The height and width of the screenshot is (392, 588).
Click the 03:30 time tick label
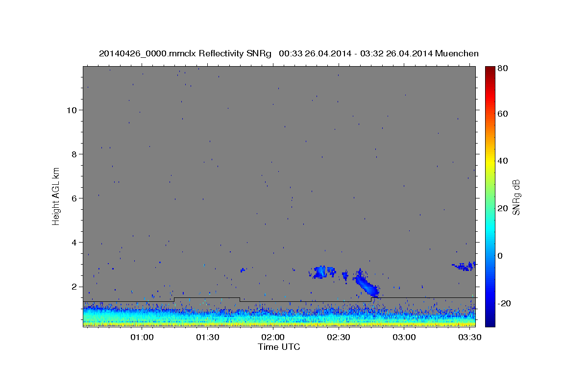click(x=469, y=338)
